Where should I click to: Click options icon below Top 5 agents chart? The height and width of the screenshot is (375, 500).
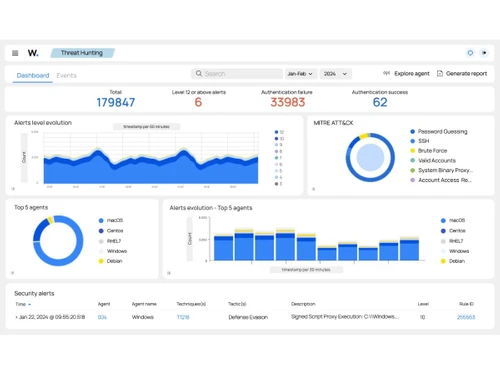pyautogui.click(x=12, y=273)
